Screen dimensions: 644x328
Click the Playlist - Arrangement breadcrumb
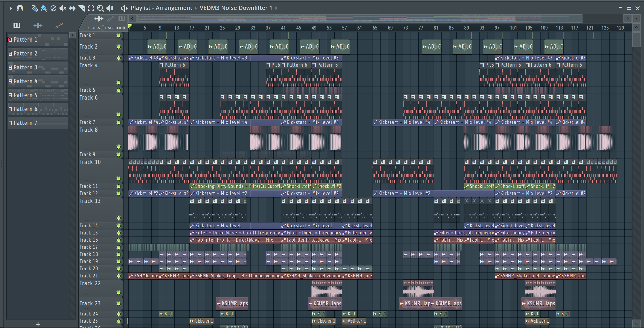[x=161, y=8]
